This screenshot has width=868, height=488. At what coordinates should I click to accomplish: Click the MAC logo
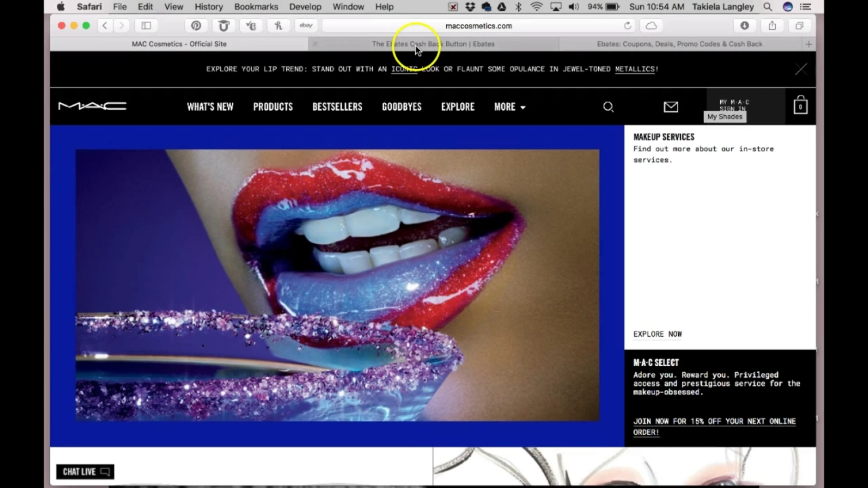92,106
